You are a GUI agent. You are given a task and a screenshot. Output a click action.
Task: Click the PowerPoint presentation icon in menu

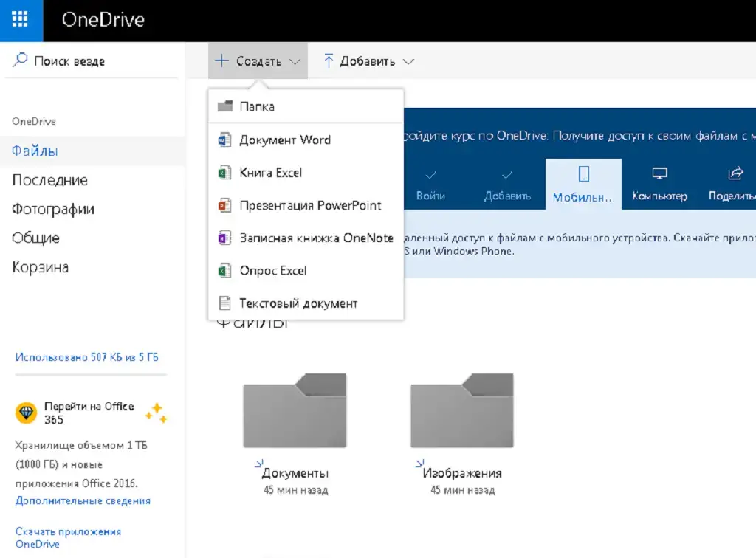point(224,205)
